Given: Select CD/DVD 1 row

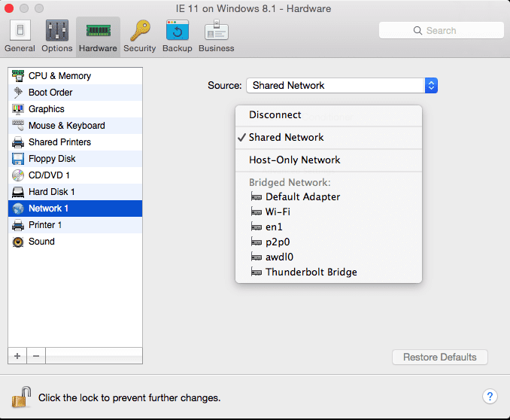Looking at the screenshot, I should click(75, 175).
